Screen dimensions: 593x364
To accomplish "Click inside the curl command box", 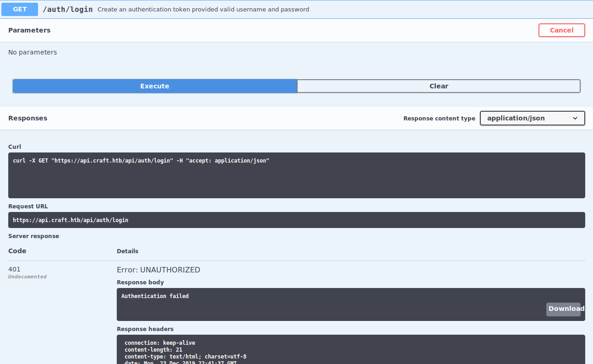I will point(296,175).
